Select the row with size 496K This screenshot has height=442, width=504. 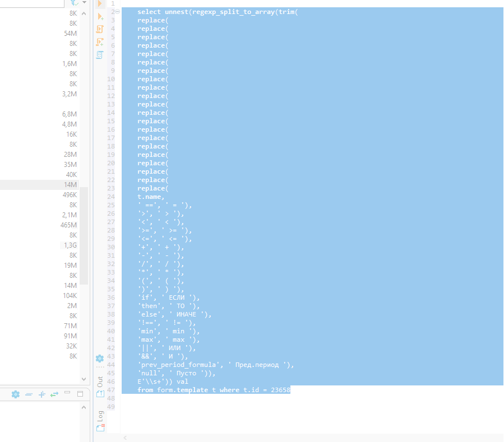[x=39, y=194]
